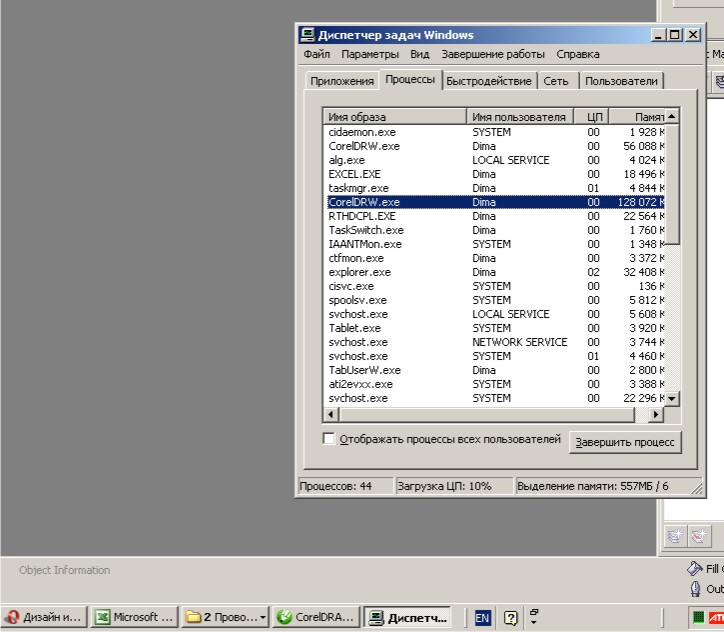724x632 pixels.
Task: Open language bar options (small restore/arrow icon)
Action: click(x=534, y=617)
